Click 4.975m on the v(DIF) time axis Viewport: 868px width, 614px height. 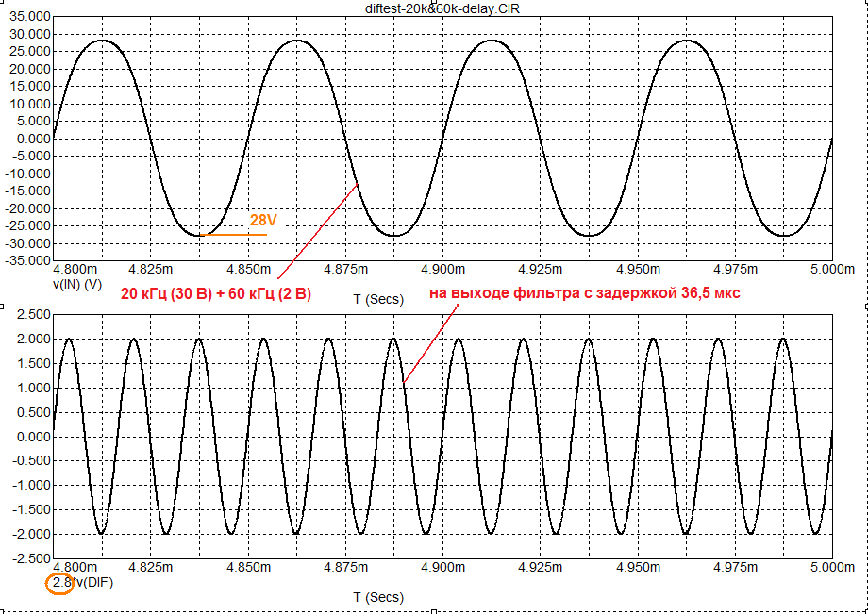pyautogui.click(x=736, y=567)
